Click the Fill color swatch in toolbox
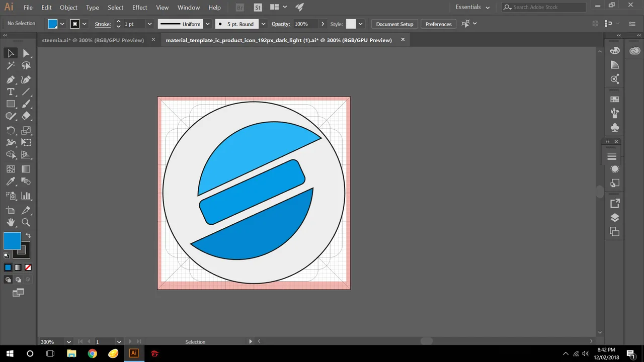The height and width of the screenshot is (362, 644). pyautogui.click(x=12, y=241)
